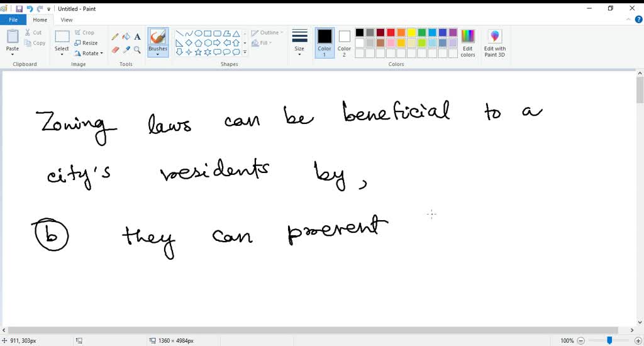The width and height of the screenshot is (644, 346).
Task: Switch to the View tab
Action: (67, 20)
